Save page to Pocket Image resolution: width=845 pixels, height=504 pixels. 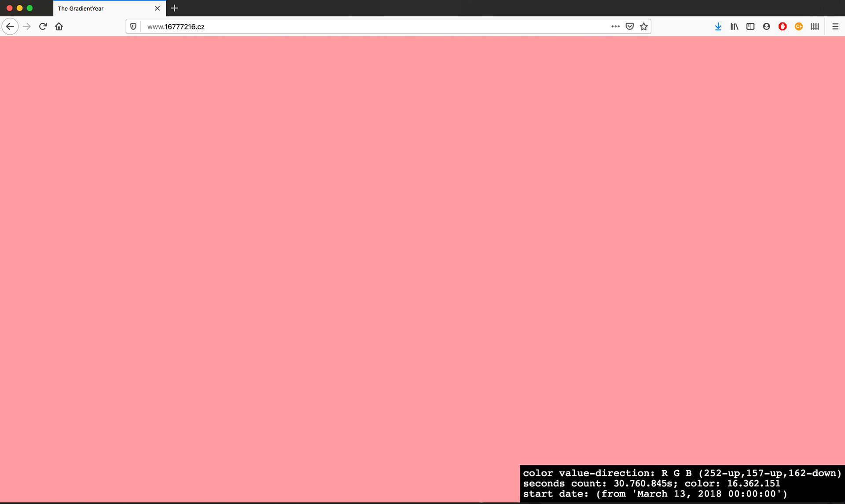(630, 26)
